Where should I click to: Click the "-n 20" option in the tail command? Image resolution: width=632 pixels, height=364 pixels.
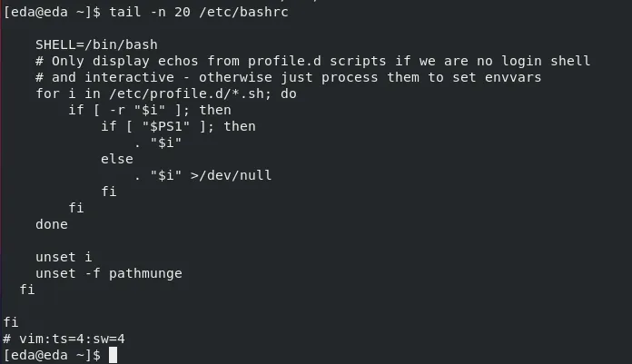point(166,11)
